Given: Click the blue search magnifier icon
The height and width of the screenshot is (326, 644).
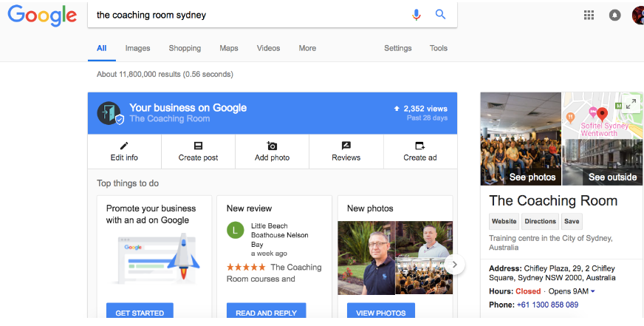Looking at the screenshot, I should [x=440, y=14].
